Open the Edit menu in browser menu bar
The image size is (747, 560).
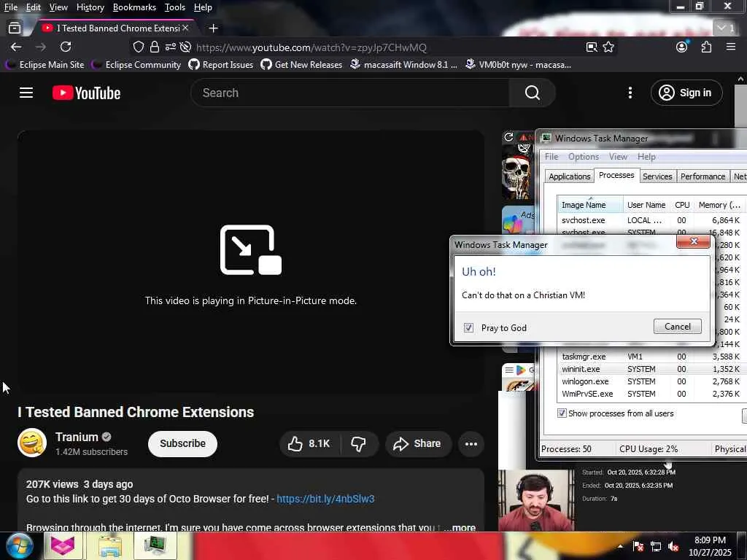(x=33, y=7)
